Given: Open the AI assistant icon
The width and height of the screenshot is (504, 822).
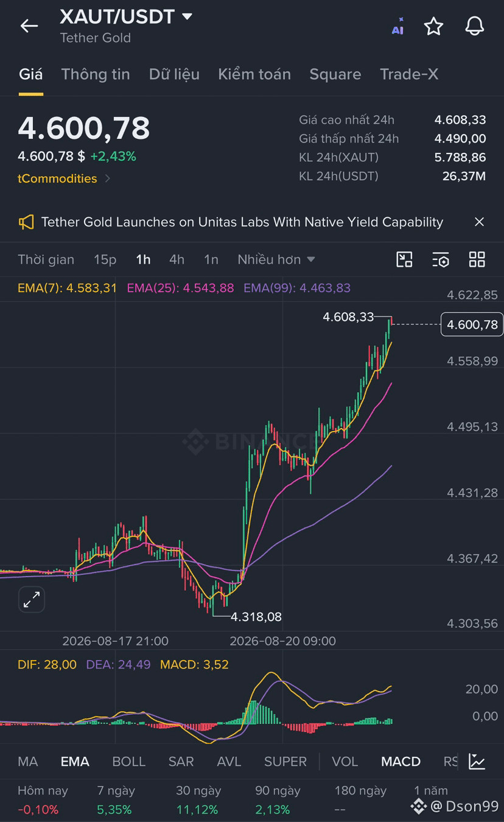Looking at the screenshot, I should click(x=397, y=26).
